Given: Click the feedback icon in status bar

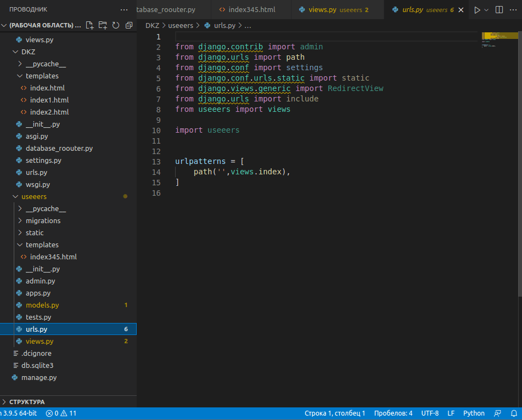Looking at the screenshot, I should pos(497,413).
